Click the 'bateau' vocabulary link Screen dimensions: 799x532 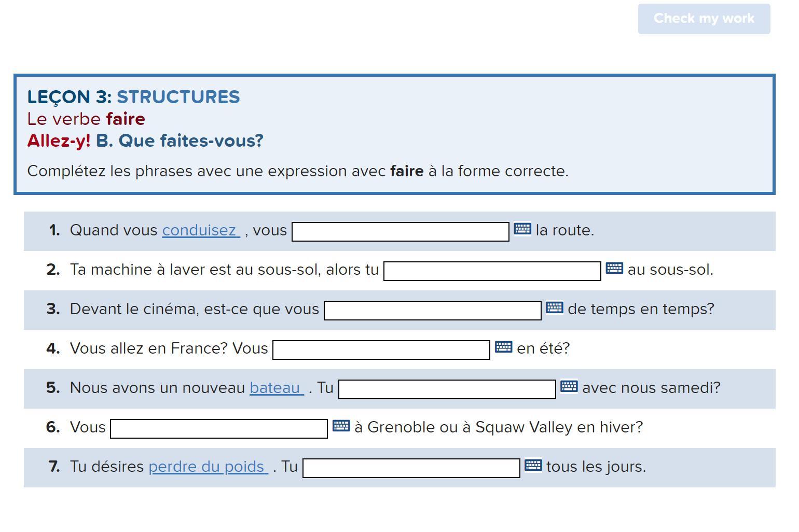(275, 388)
